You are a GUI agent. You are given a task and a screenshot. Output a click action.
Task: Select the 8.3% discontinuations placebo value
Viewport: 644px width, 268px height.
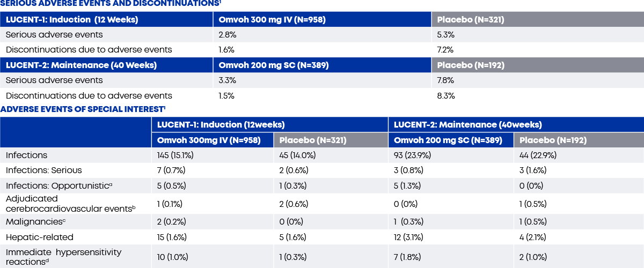(446, 96)
